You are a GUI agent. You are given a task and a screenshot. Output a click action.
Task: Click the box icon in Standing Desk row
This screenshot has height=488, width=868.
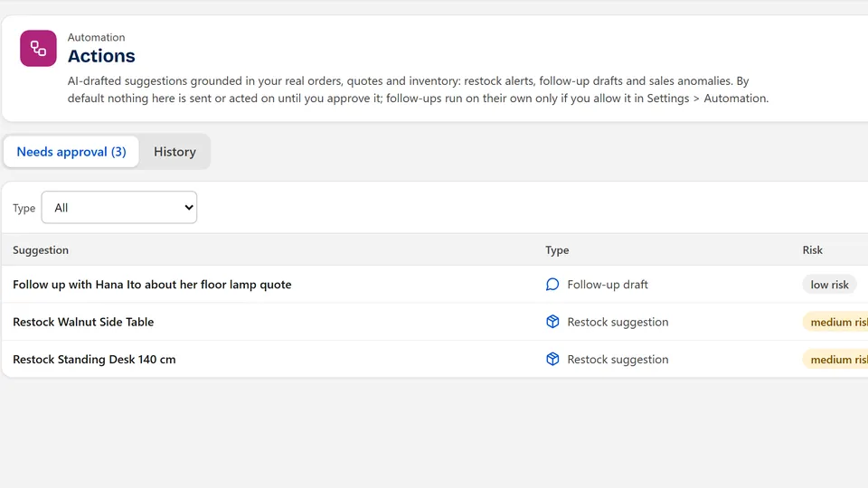[552, 359]
